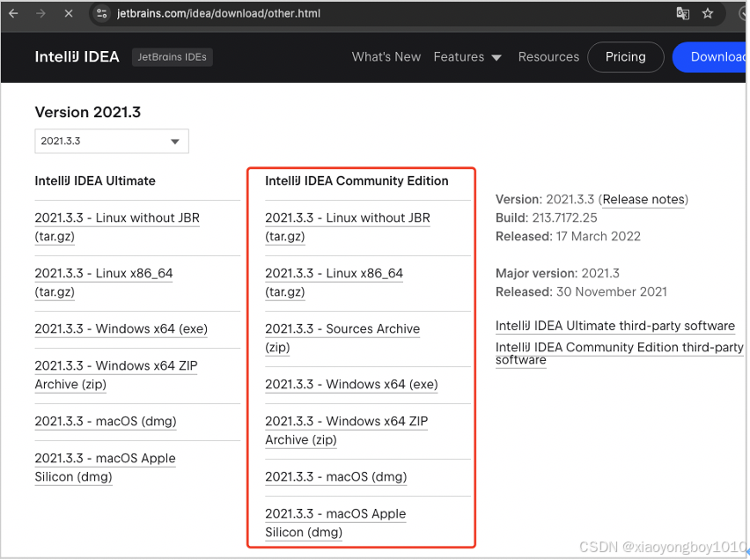750x560 pixels.
Task: Select the Released: 30 November 2021 text
Action: (x=581, y=292)
